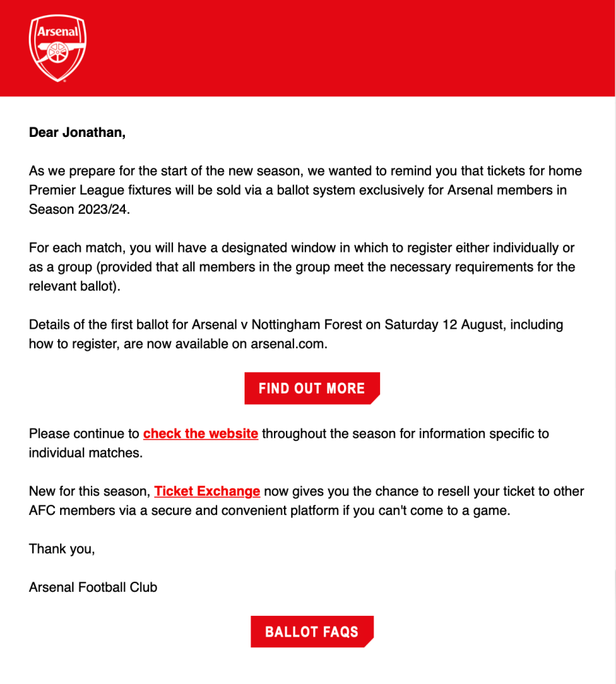This screenshot has width=616, height=684.
Task: Click the Arsenal wordmark inside the crest
Action: [57, 30]
